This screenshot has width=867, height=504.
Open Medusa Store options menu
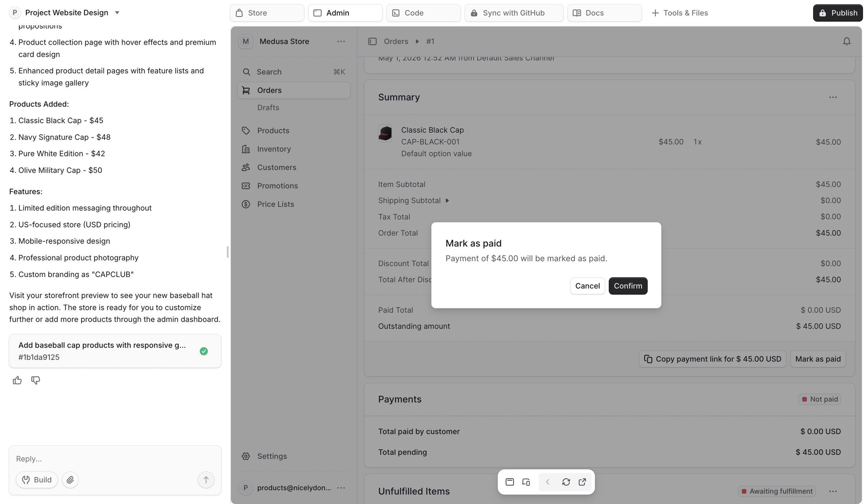[x=341, y=41]
